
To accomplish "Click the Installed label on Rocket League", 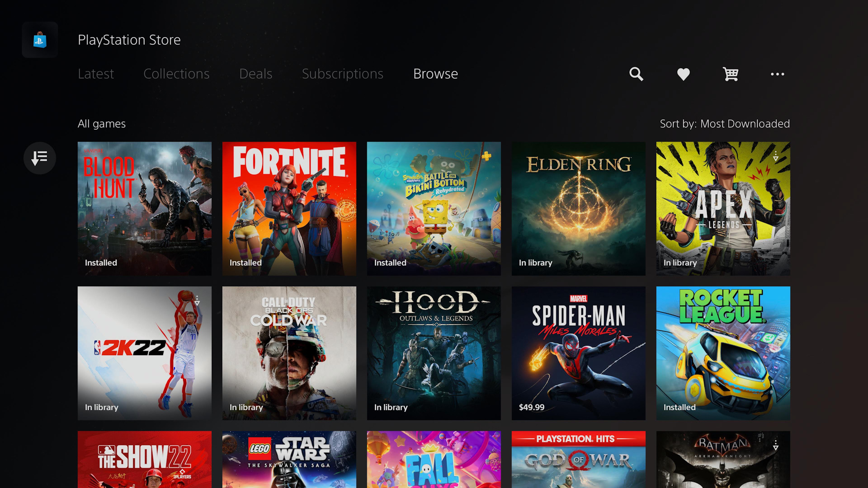I will [x=679, y=407].
